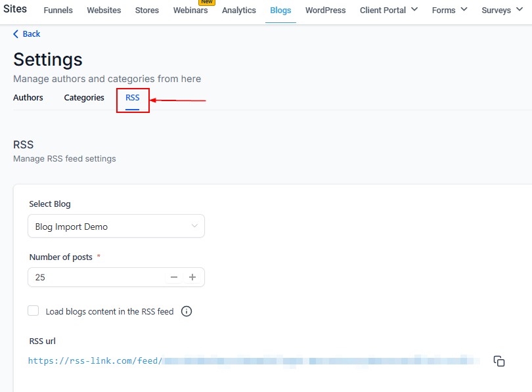Switch to the Categories tab
The width and height of the screenshot is (532, 392).
click(84, 98)
